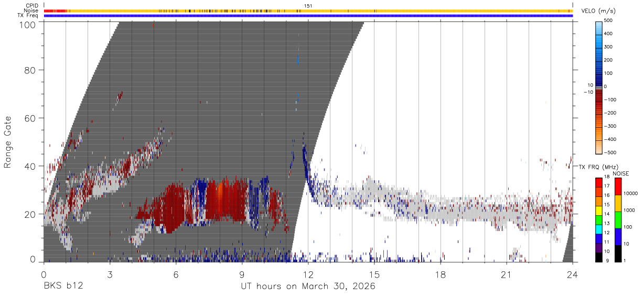This screenshot has height=297, width=644.
Task: Click the BKS b12 radar label
Action: pyautogui.click(x=63, y=287)
